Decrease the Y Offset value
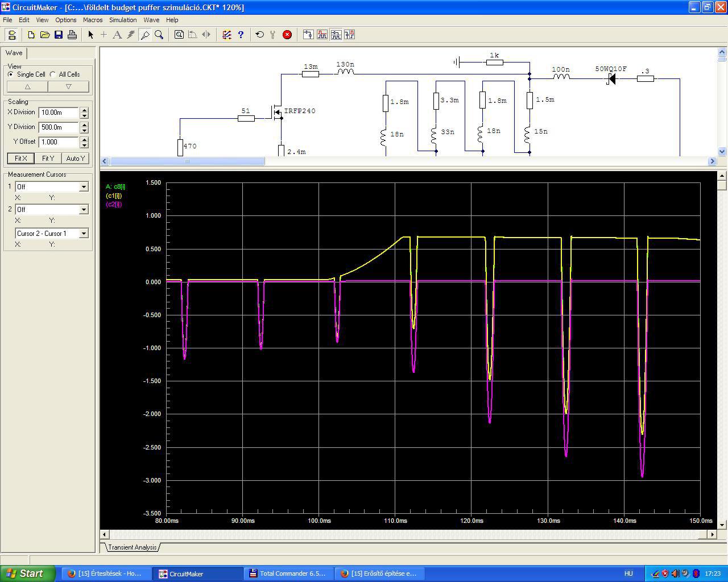Viewport: 728px width, 582px height. click(x=85, y=145)
